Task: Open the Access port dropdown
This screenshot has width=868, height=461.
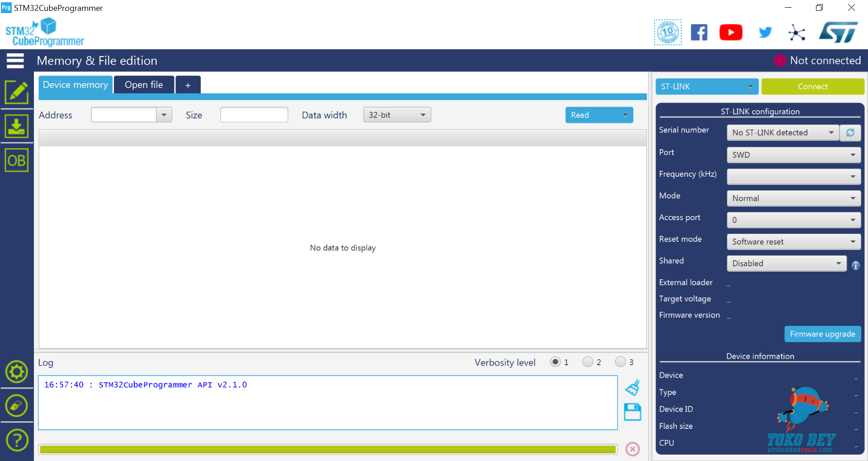Action: [x=794, y=220]
